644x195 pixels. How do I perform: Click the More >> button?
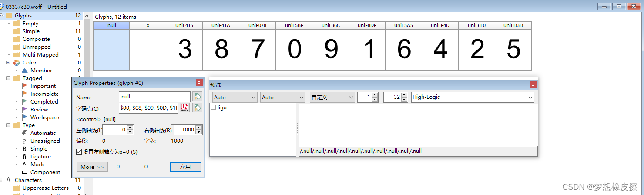coord(92,167)
